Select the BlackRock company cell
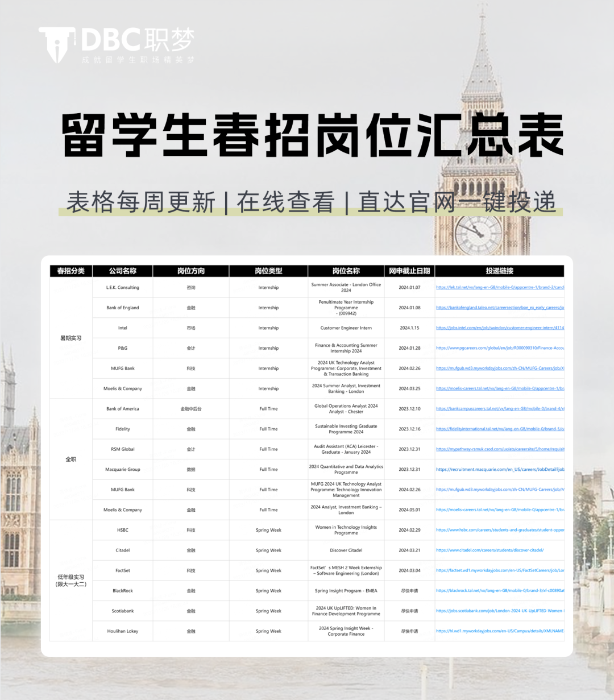Screen dimensions: 614x700 pyautogui.click(x=123, y=591)
